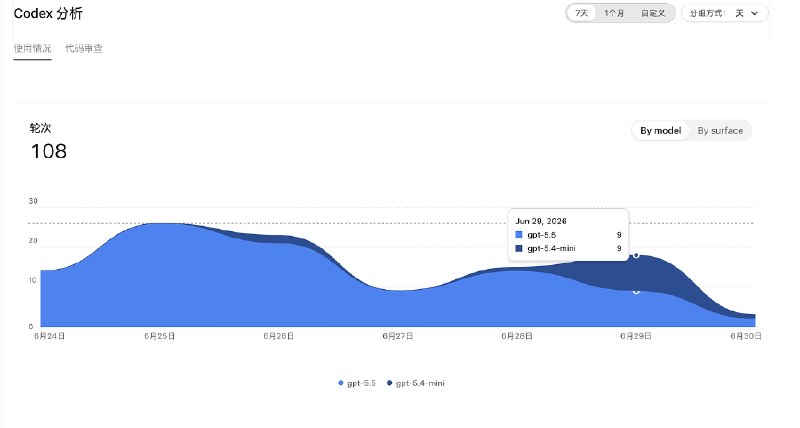Click the 6月27日 axis label
Viewport: 800px width, 428px height.
coord(397,336)
